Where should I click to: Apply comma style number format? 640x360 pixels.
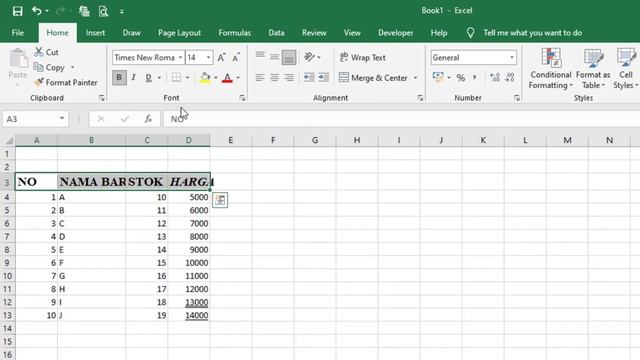[x=475, y=78]
